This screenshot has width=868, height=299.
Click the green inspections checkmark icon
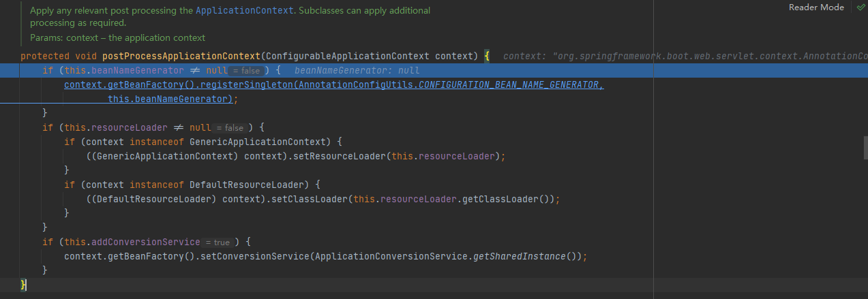pyautogui.click(x=860, y=7)
